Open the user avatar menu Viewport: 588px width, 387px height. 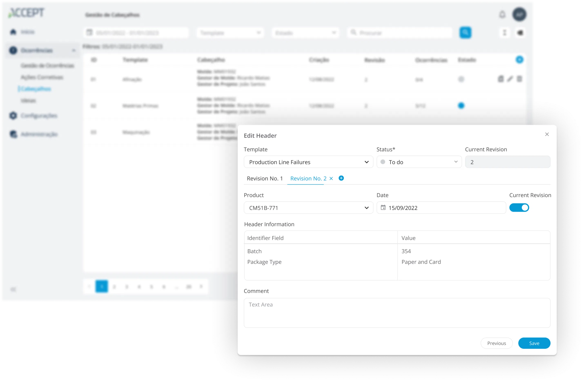point(519,14)
